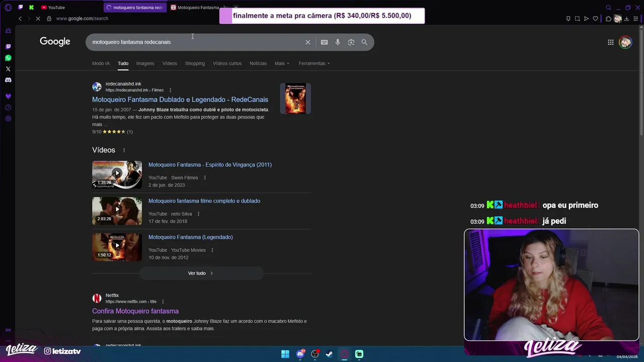
Task: Open sidebar Settings gear icon
Action: coord(8,119)
